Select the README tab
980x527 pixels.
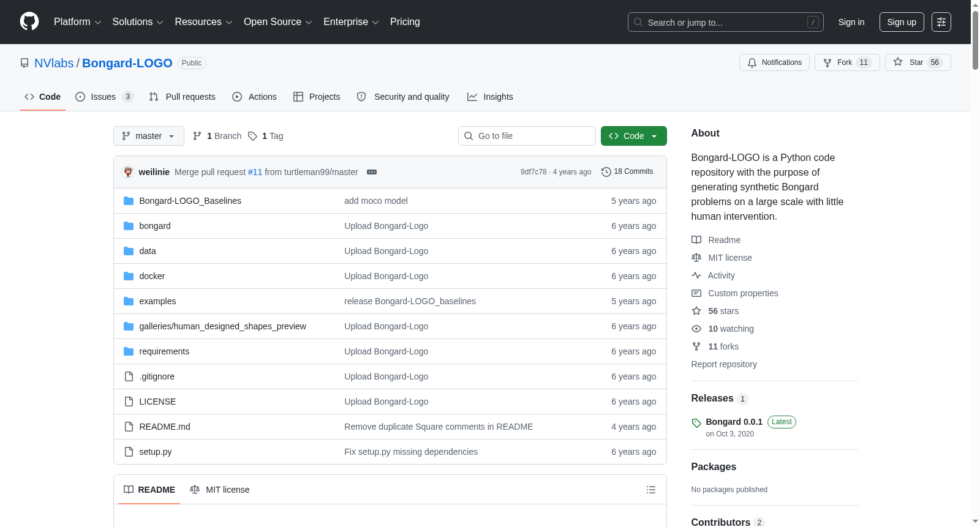149,490
